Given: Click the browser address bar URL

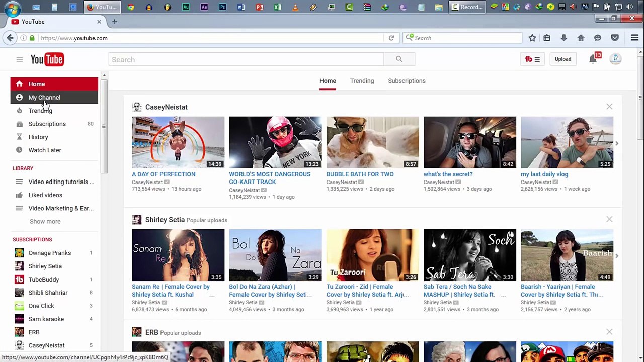Looking at the screenshot, I should (74, 38).
